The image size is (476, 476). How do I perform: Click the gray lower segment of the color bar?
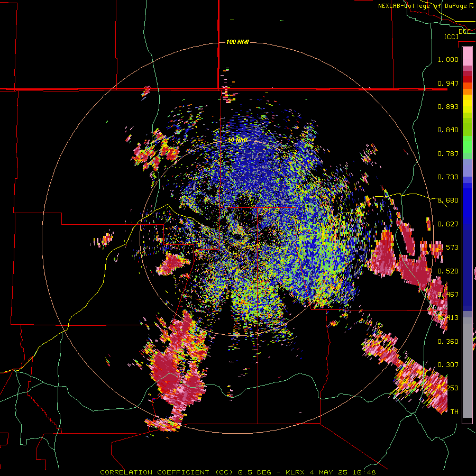coord(467,368)
